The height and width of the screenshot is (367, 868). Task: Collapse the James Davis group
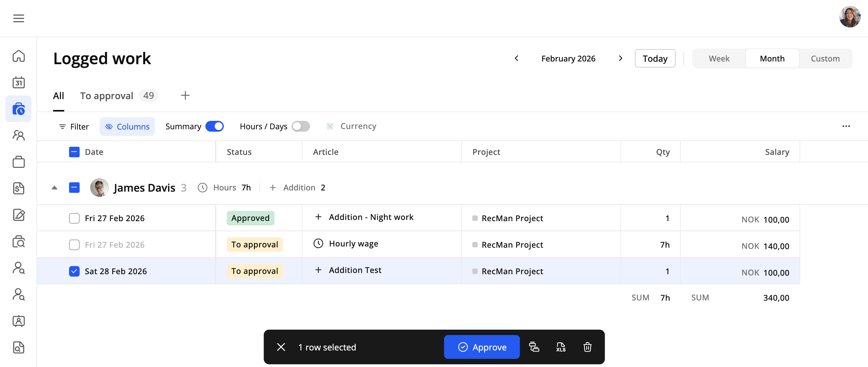click(x=55, y=187)
